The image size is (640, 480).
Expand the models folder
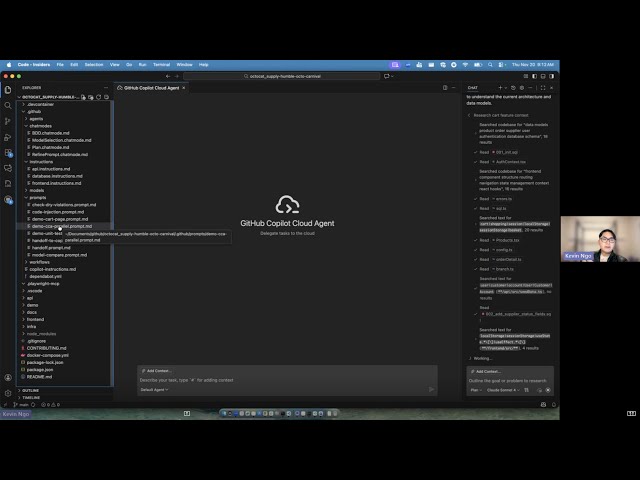pyautogui.click(x=36, y=191)
